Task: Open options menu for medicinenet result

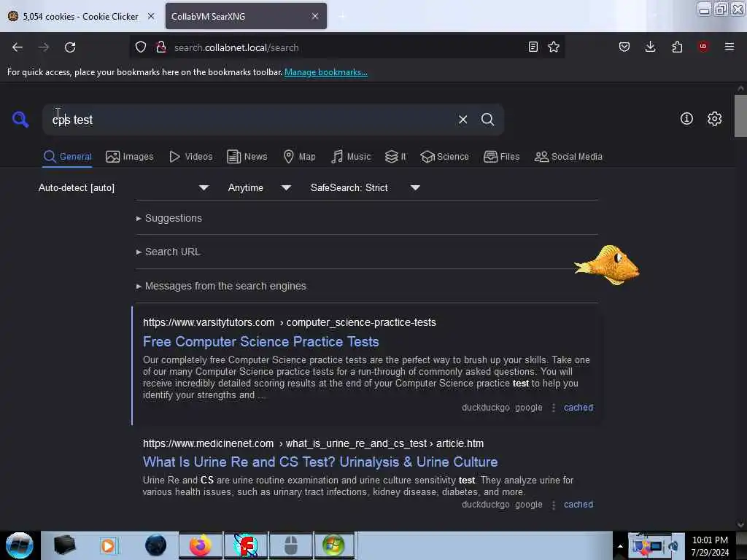Action: [x=553, y=505]
